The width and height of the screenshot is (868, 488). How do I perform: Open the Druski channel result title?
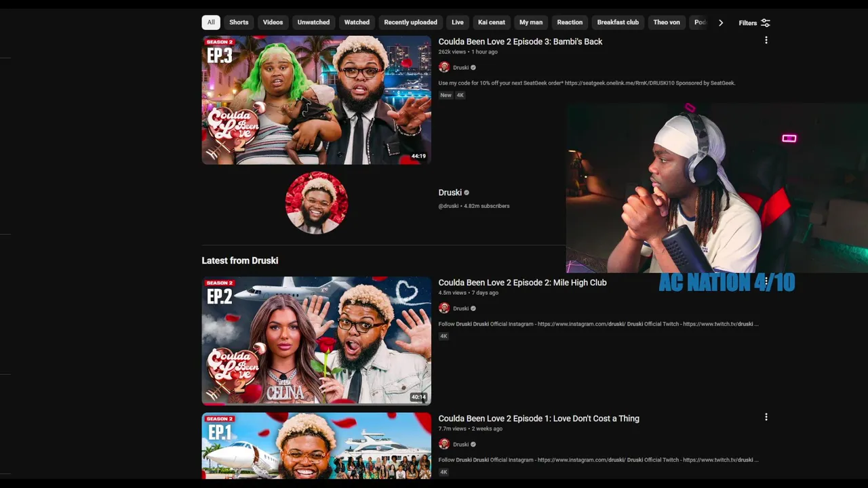(x=450, y=192)
